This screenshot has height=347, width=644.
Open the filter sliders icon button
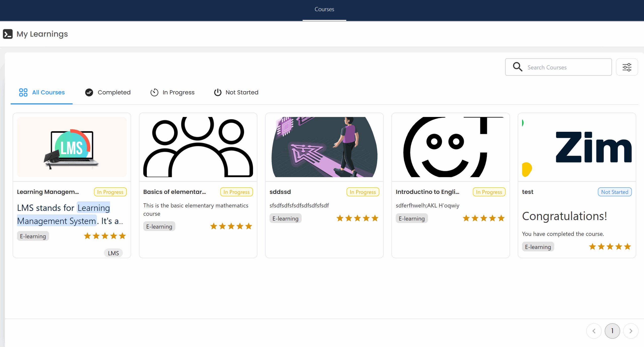click(627, 67)
